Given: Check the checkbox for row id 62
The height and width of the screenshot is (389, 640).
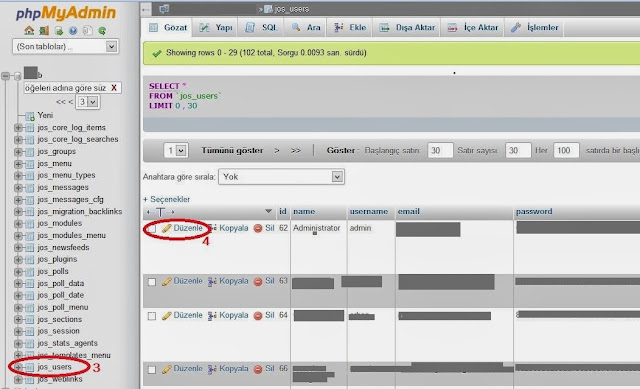Looking at the screenshot, I should (152, 229).
